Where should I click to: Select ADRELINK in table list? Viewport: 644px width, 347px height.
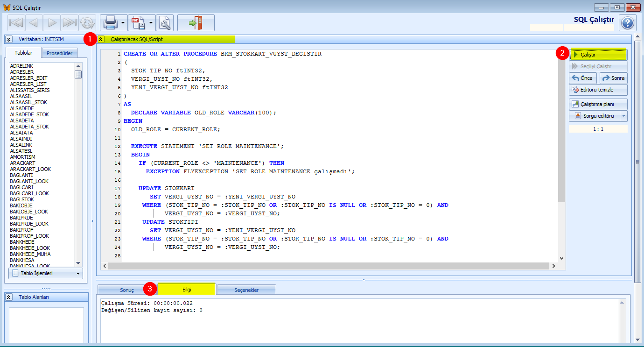point(21,66)
